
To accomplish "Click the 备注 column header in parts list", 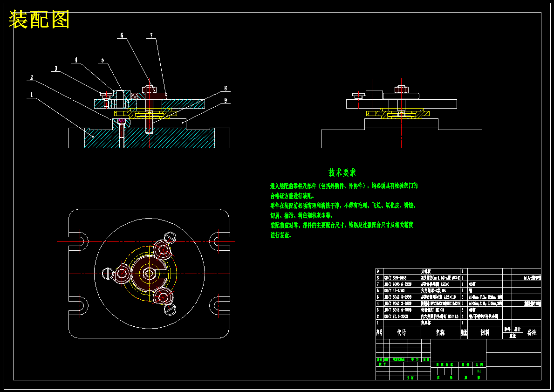I will pyautogui.click(x=532, y=332).
